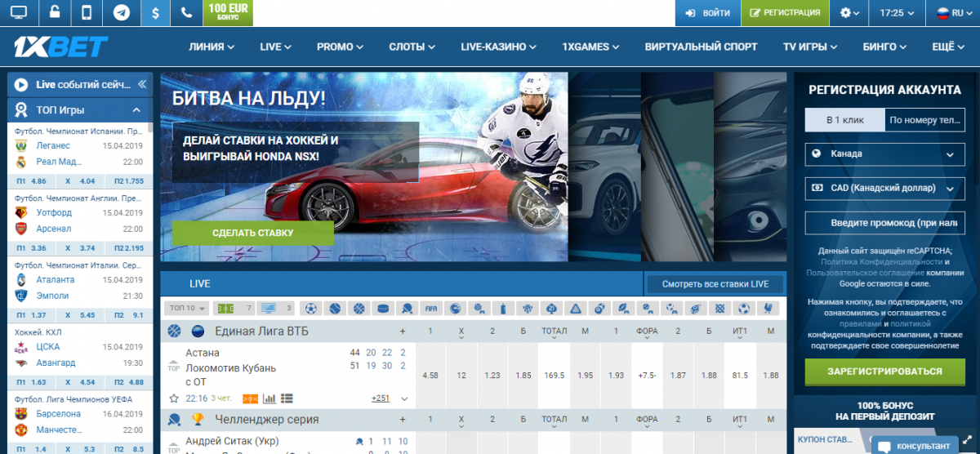Click П2 2.195 odds for Уотфорд–Арсенал
The height and width of the screenshot is (454, 980).
coord(129,247)
